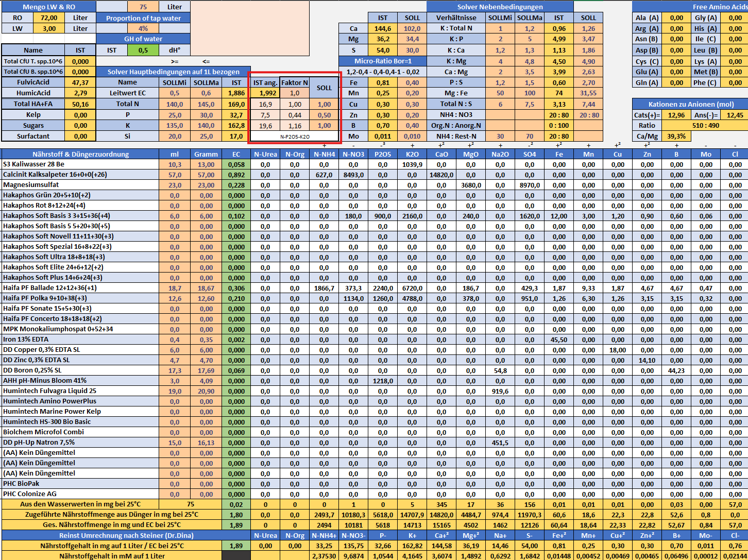
Task: Click the Phe (C) amino acid label
Action: tap(705, 82)
